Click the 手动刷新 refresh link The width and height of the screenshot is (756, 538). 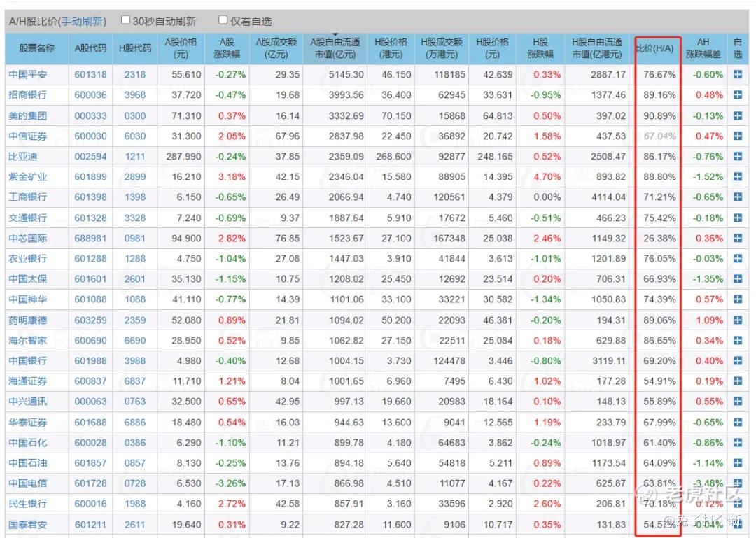pos(83,21)
